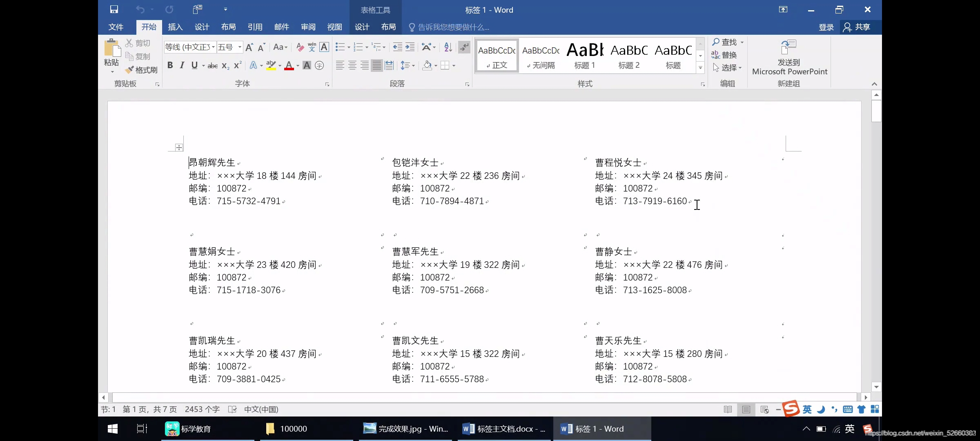Click the Save icon in quick access toolbar
The width and height of the screenshot is (980, 441).
tap(114, 9)
